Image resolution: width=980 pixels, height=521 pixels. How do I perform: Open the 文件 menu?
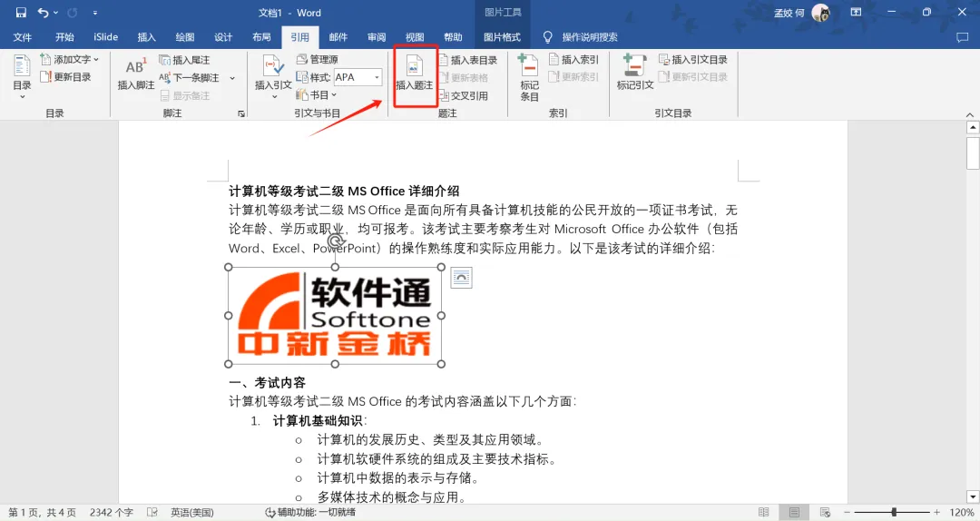coord(22,37)
